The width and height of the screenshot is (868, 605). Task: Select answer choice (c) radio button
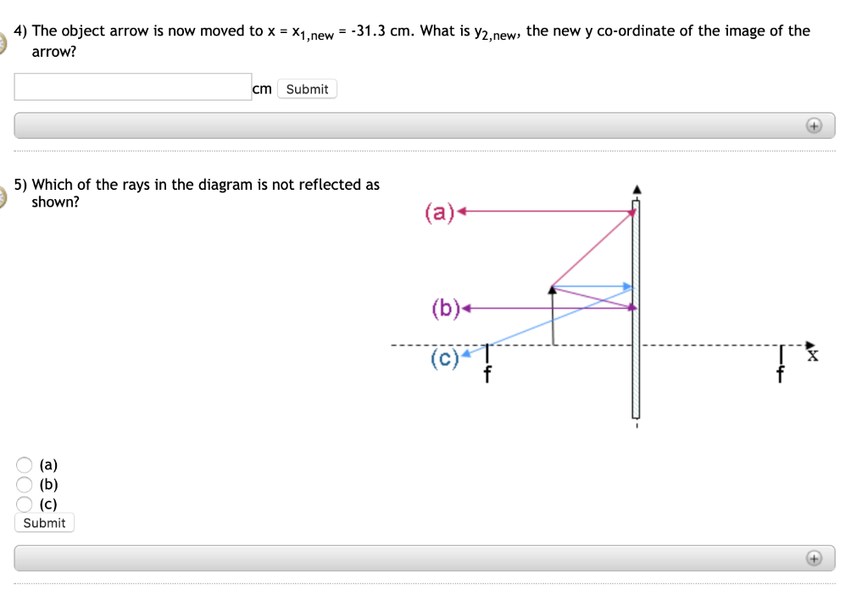click(24, 503)
